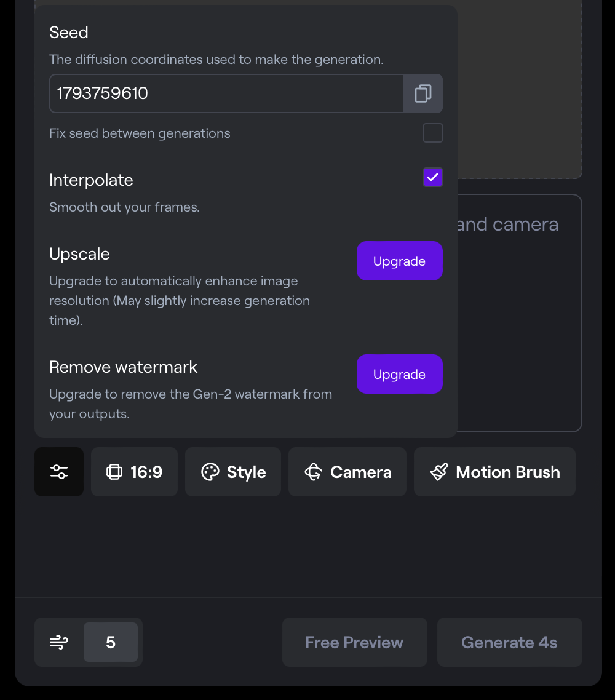Screen dimensions: 615x700
Task: Click the Motion Brush paintbrush icon
Action: coord(439,472)
